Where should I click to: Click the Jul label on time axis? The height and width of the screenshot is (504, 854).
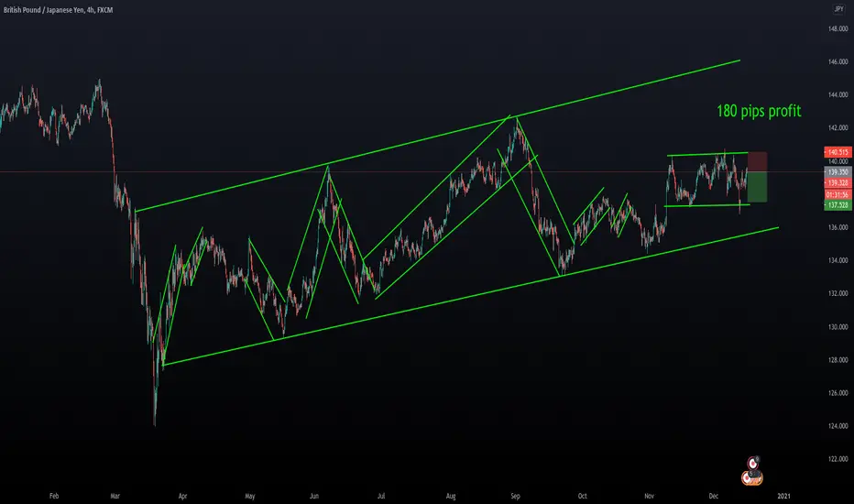[x=381, y=496]
